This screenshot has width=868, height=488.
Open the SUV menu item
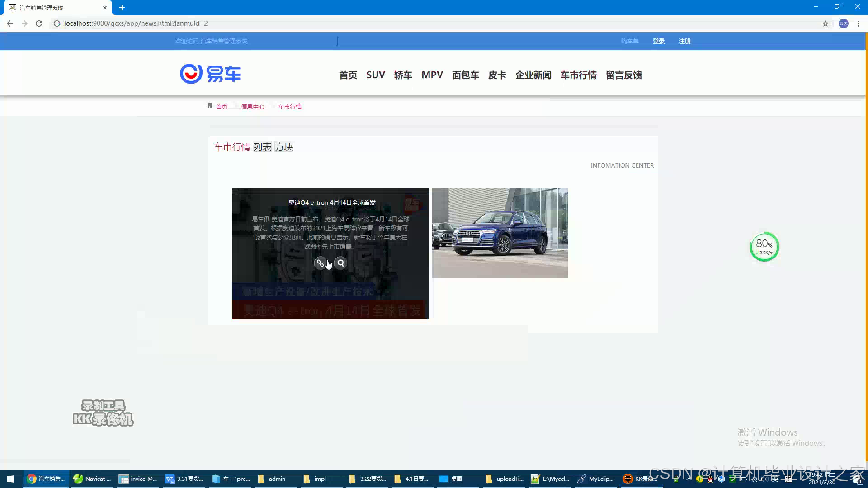(375, 75)
